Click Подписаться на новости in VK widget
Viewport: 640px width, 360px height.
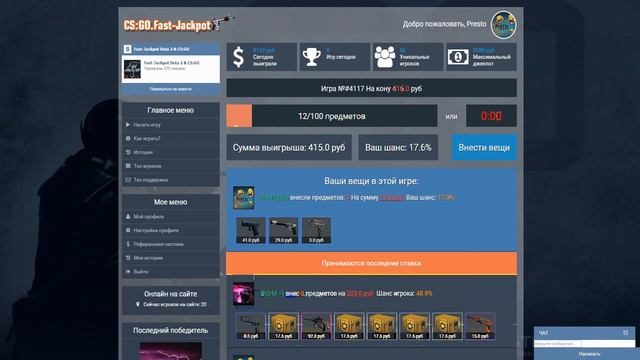[x=171, y=89]
